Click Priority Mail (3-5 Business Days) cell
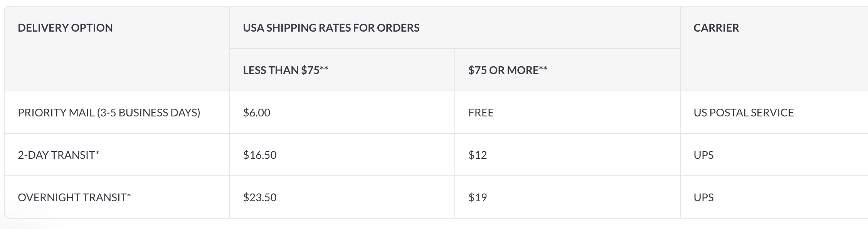The width and height of the screenshot is (868, 229). click(x=109, y=113)
